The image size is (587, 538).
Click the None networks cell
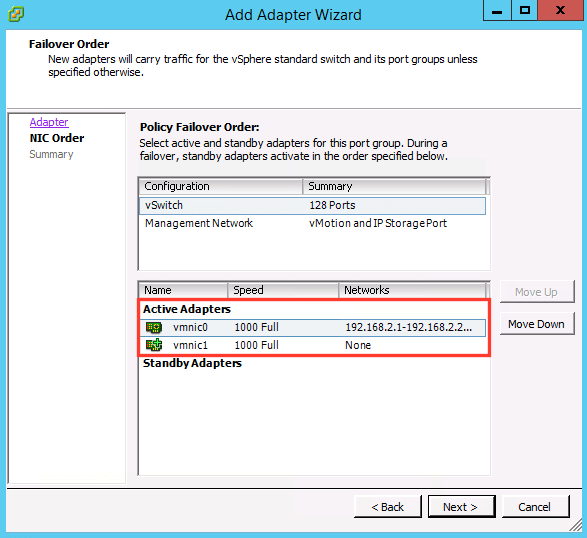[358, 345]
